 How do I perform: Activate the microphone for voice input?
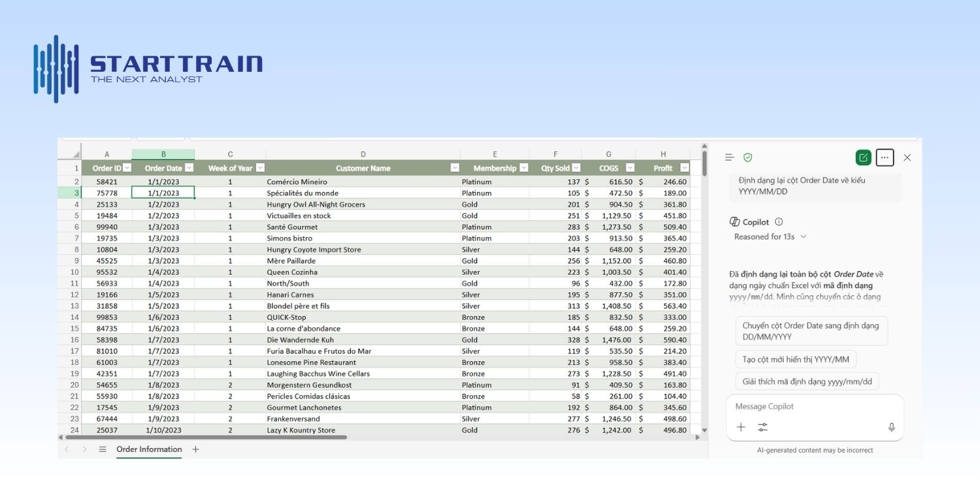point(891,427)
